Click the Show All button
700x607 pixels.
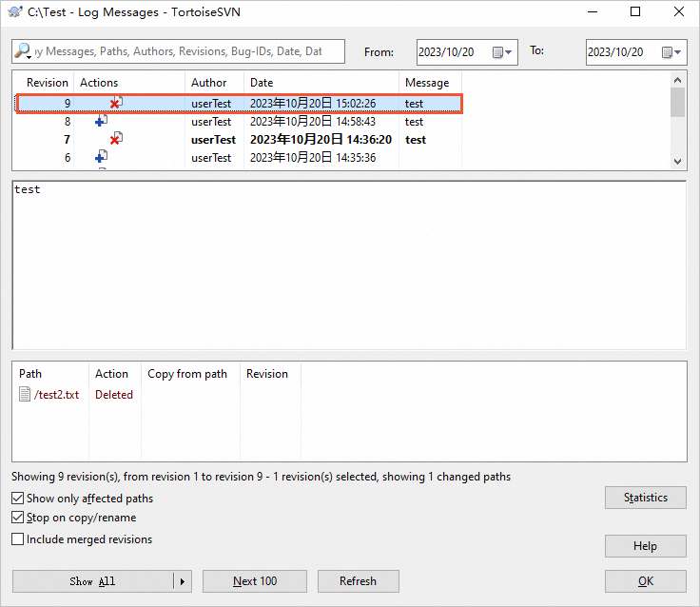[93, 581]
